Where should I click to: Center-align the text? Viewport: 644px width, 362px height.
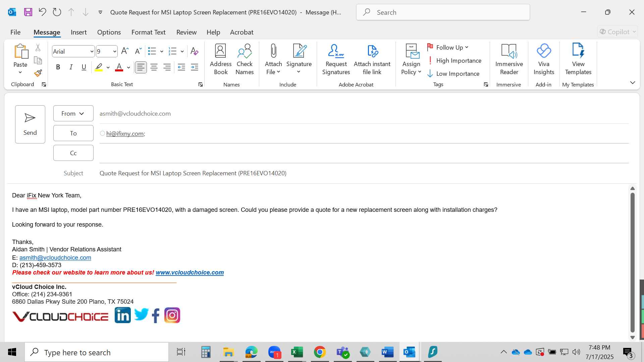tap(154, 67)
